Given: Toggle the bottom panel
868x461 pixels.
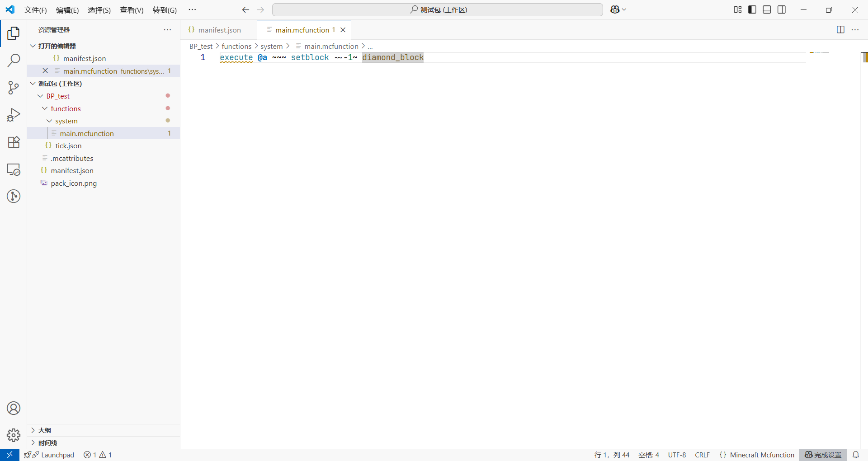Looking at the screenshot, I should point(767,9).
